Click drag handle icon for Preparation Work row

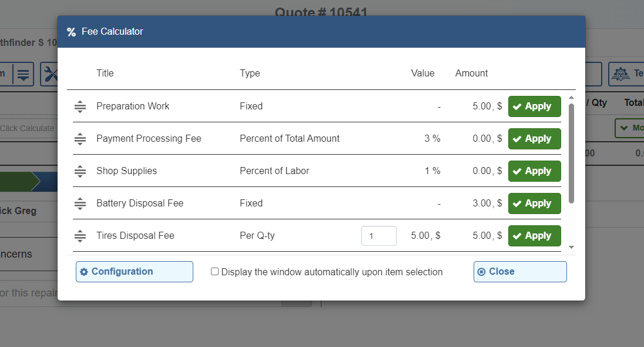pos(80,106)
